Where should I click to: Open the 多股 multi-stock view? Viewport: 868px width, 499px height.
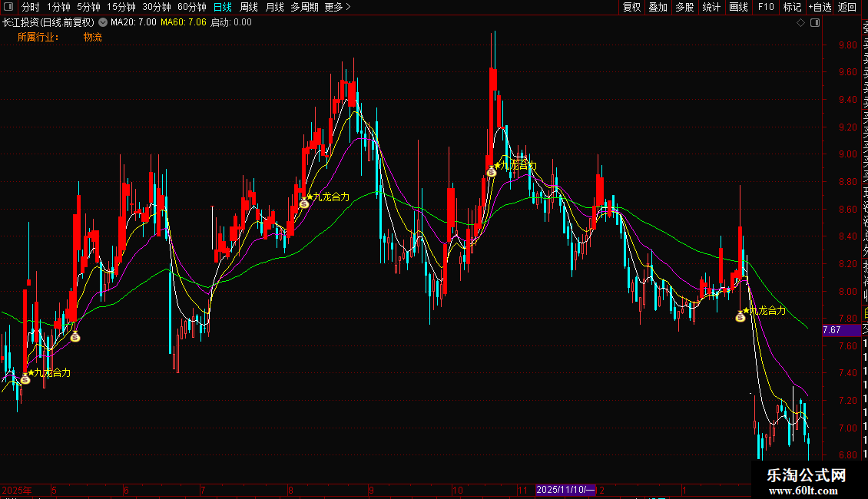(x=684, y=7)
